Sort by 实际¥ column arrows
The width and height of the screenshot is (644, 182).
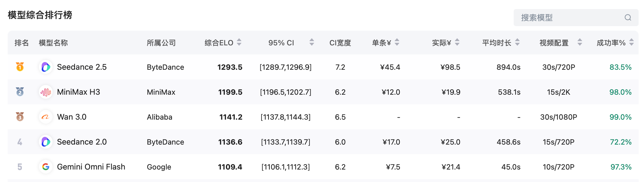point(457,42)
